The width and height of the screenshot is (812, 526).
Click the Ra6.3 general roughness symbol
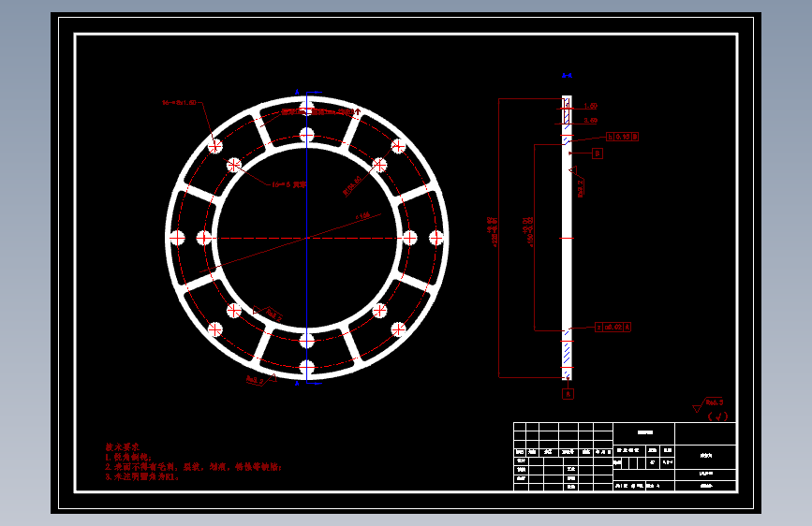point(708,403)
